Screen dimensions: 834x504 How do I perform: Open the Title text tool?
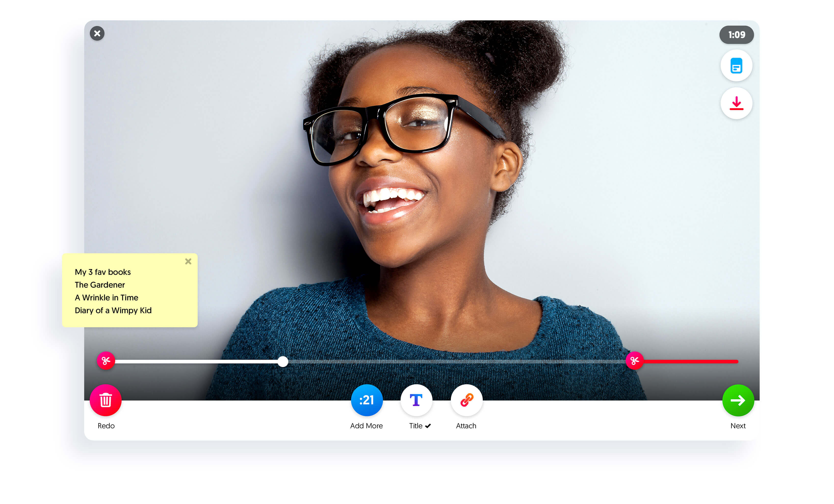pyautogui.click(x=416, y=400)
